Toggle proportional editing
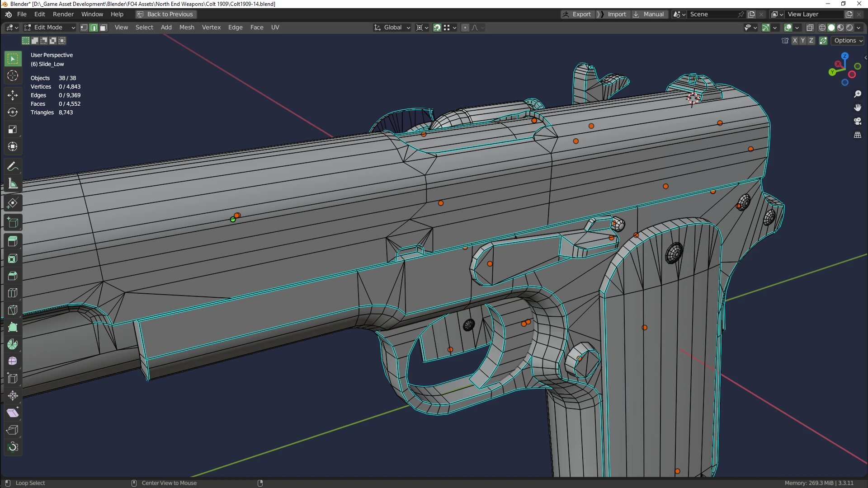 pos(465,28)
